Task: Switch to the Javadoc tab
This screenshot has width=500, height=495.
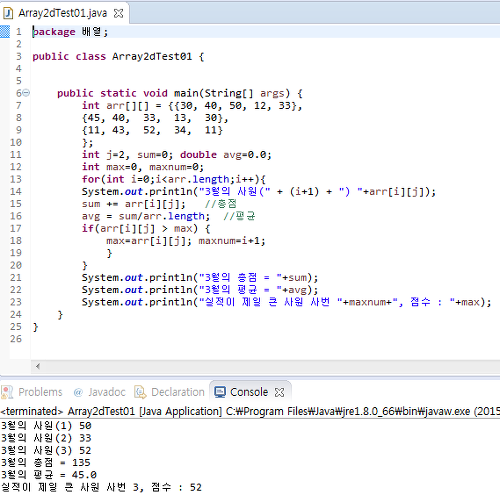Action: click(107, 392)
